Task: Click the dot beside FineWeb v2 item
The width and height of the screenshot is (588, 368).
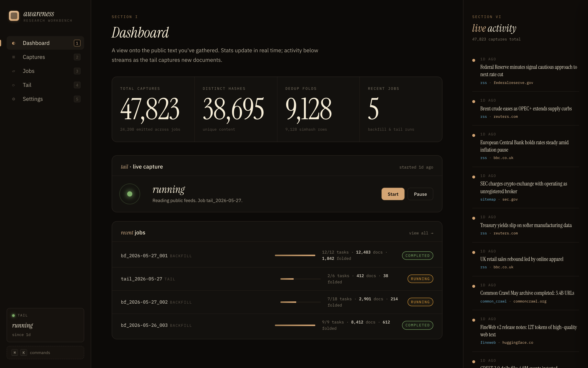Action: [x=474, y=320]
